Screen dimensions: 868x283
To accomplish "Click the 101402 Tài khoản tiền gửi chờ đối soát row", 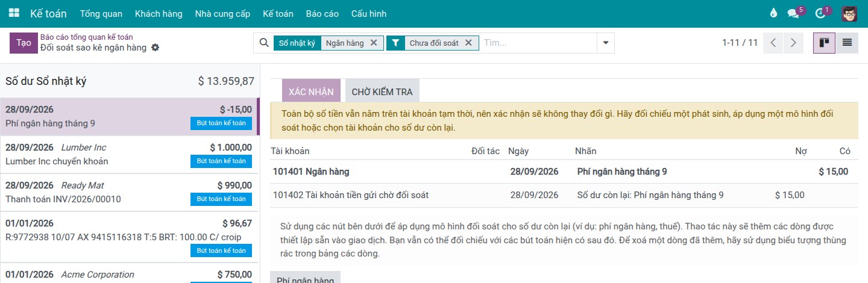I will click(564, 195).
